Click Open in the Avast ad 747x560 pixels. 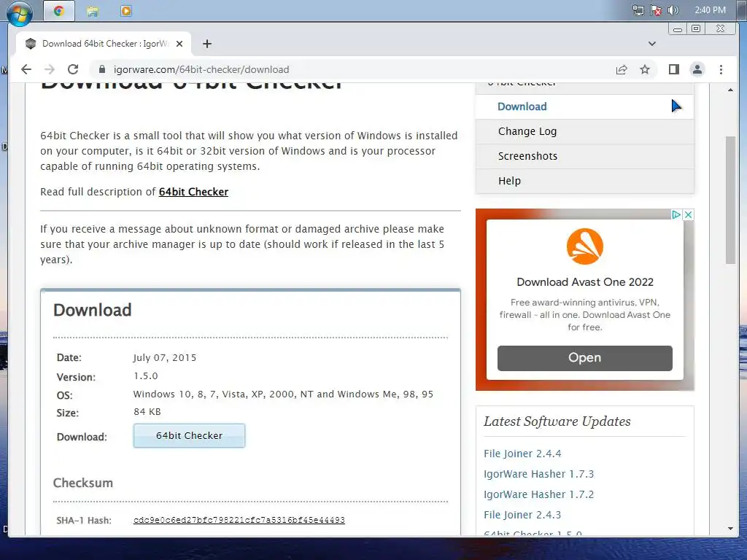pos(584,358)
